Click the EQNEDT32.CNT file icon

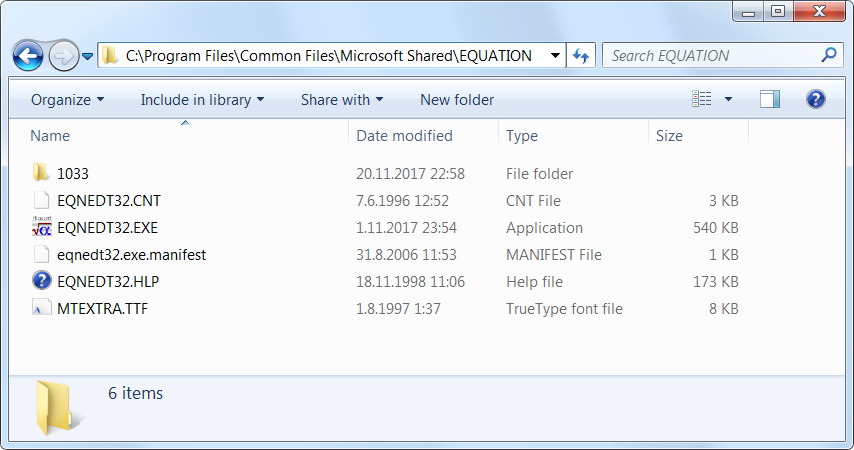point(41,200)
